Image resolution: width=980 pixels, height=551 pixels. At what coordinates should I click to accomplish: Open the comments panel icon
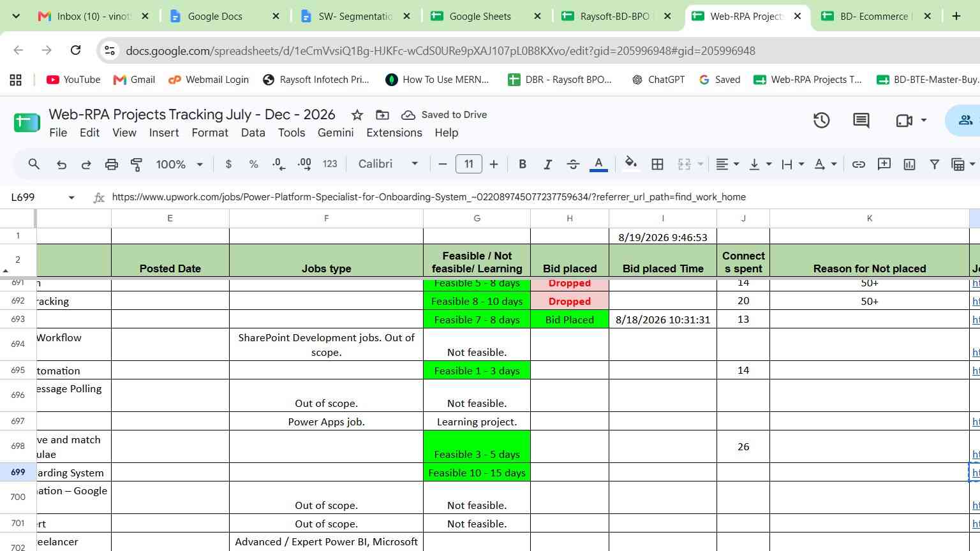(x=861, y=121)
